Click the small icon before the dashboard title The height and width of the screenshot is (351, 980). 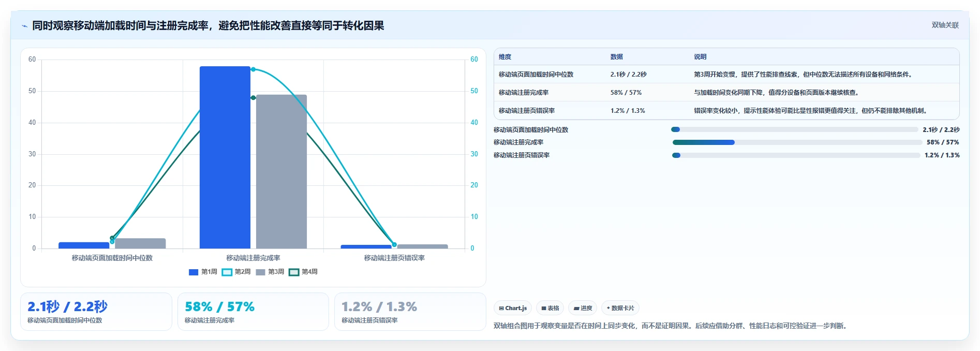pyautogui.click(x=24, y=26)
